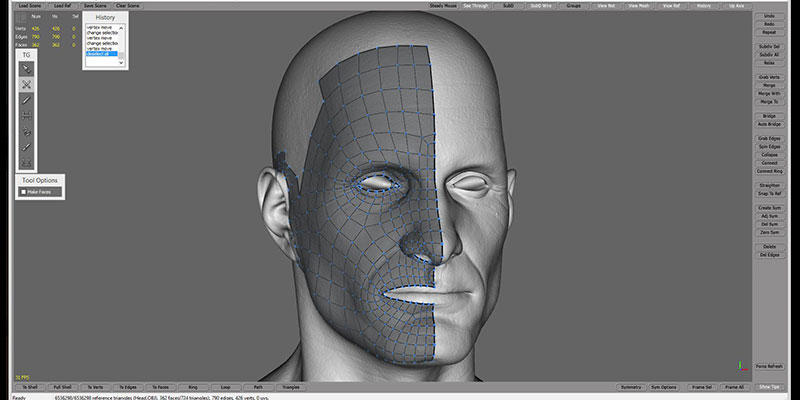Click the Auto Bridge button

[x=769, y=124]
